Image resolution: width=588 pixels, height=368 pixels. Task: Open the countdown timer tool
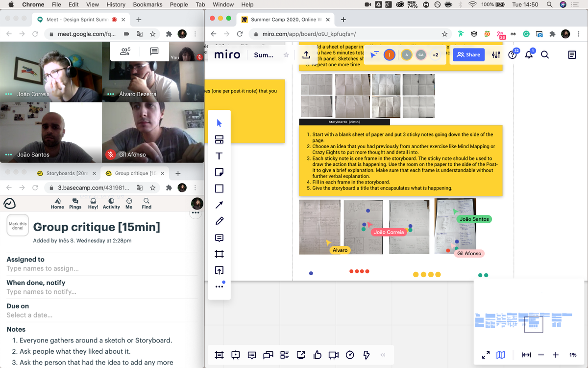pyautogui.click(x=350, y=355)
